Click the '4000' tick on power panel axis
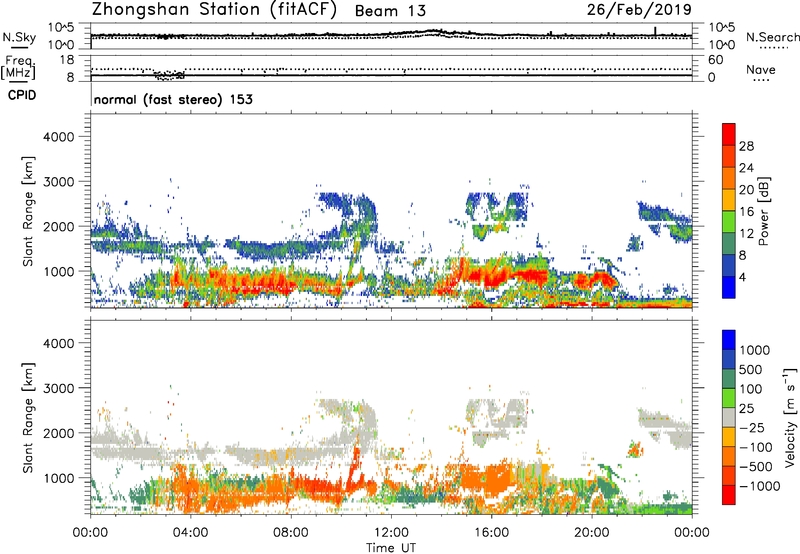Viewport: 800px width, 554px height. point(59,137)
